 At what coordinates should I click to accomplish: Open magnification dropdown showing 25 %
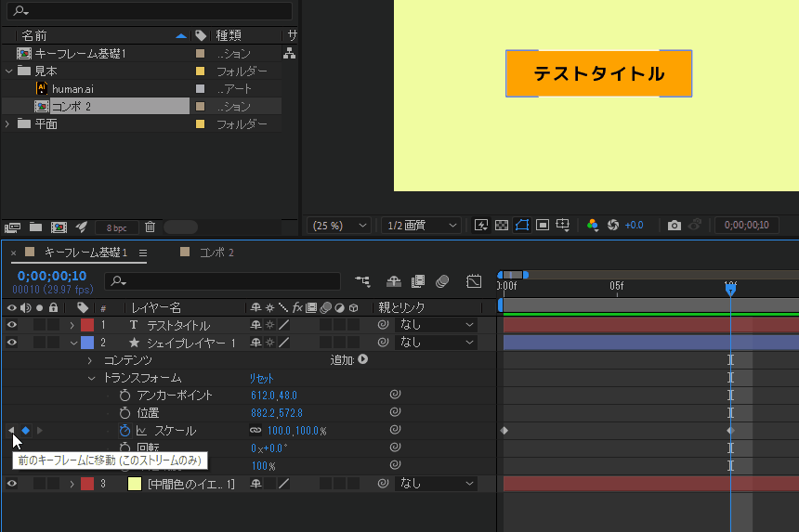click(x=338, y=225)
